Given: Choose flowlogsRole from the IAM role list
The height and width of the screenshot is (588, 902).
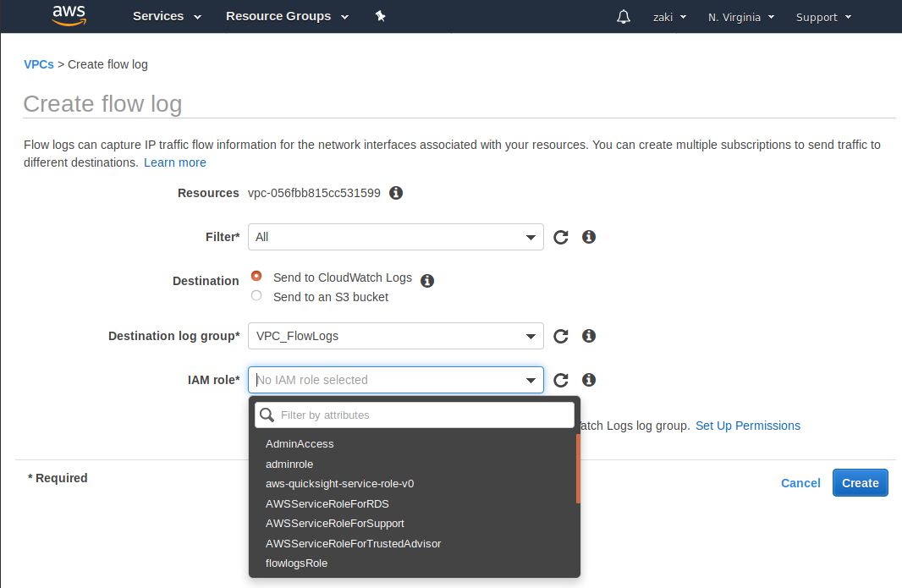Looking at the screenshot, I should pyautogui.click(x=296, y=563).
